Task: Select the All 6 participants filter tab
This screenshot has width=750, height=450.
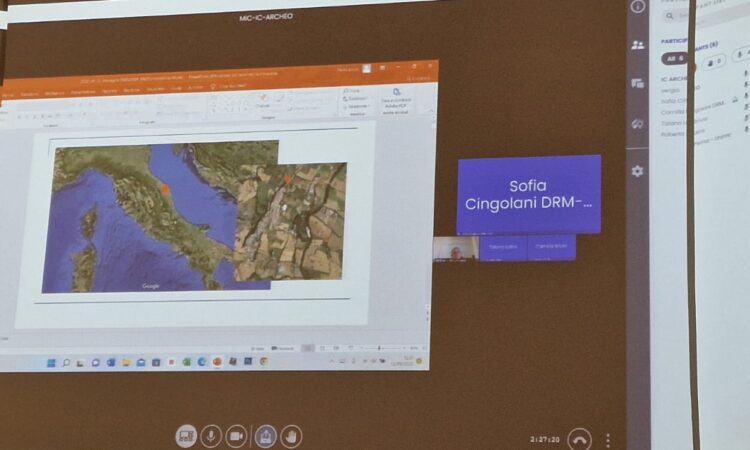Action: coord(675,59)
